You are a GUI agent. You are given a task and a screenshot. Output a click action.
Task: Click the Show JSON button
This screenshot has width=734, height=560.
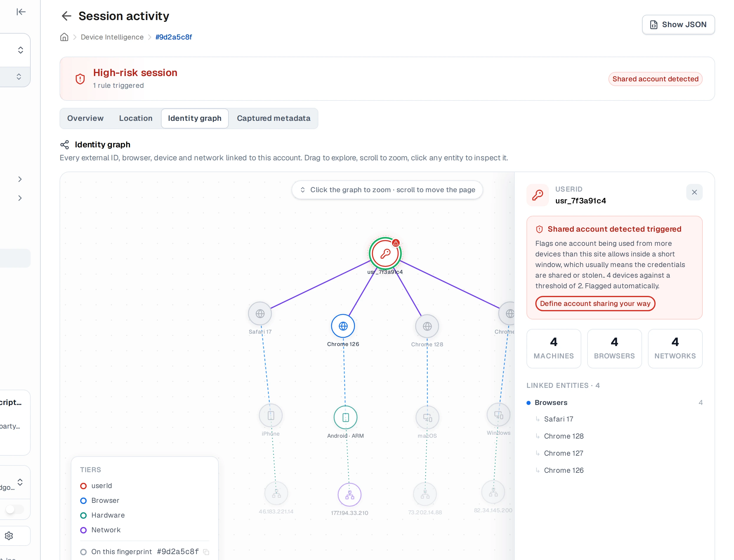click(x=678, y=25)
